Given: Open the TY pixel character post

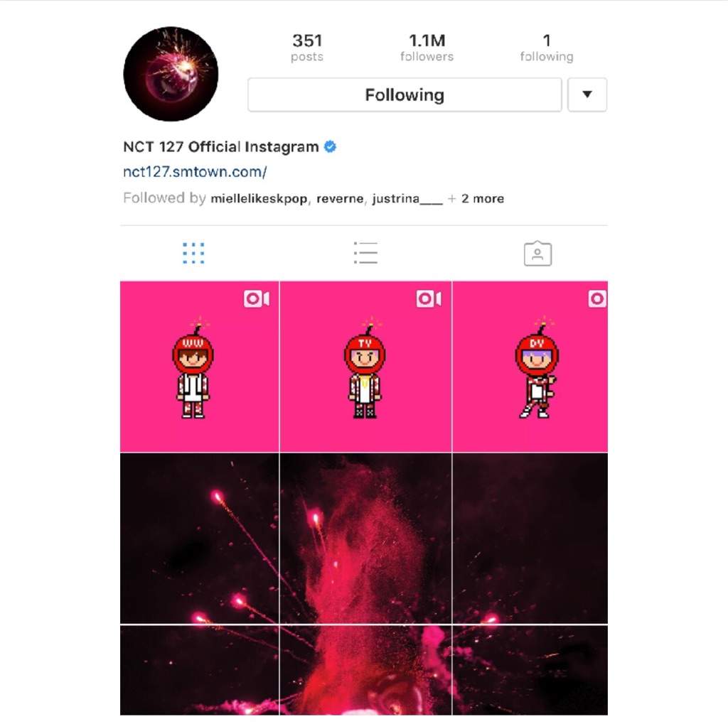Looking at the screenshot, I should [365, 366].
